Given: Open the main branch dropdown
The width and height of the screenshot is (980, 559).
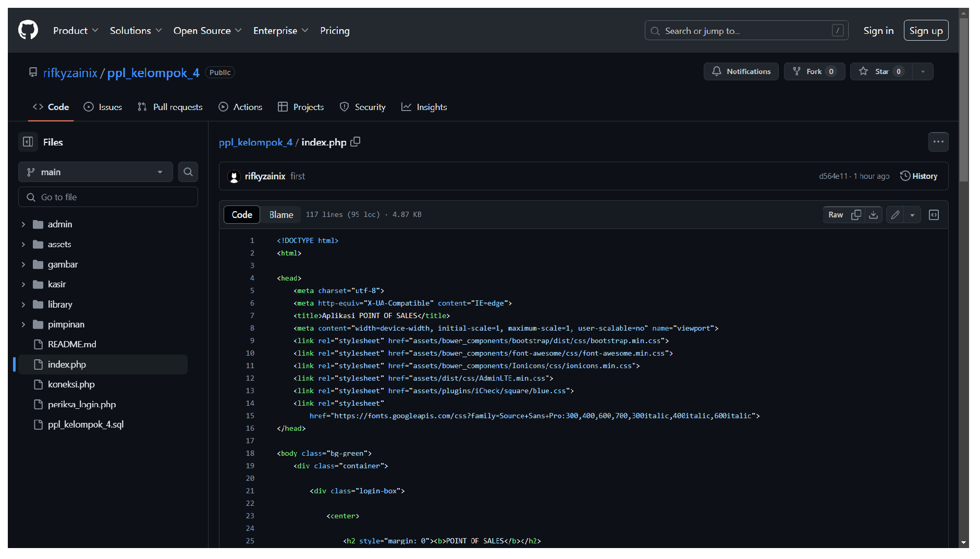Looking at the screenshot, I should (x=95, y=172).
